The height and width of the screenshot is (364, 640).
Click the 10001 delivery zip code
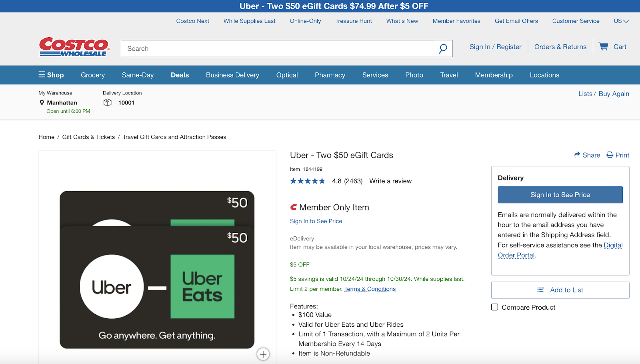126,103
